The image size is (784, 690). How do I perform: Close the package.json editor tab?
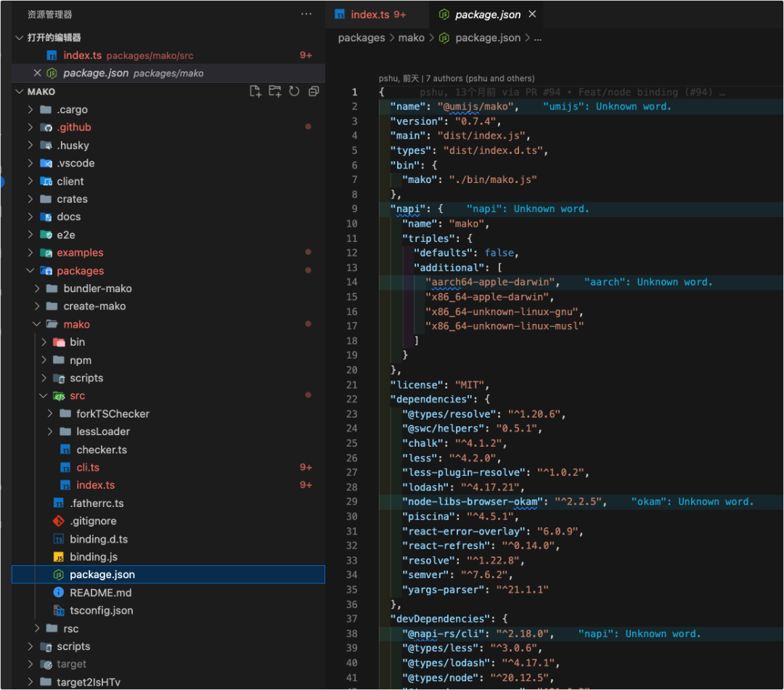pos(533,14)
